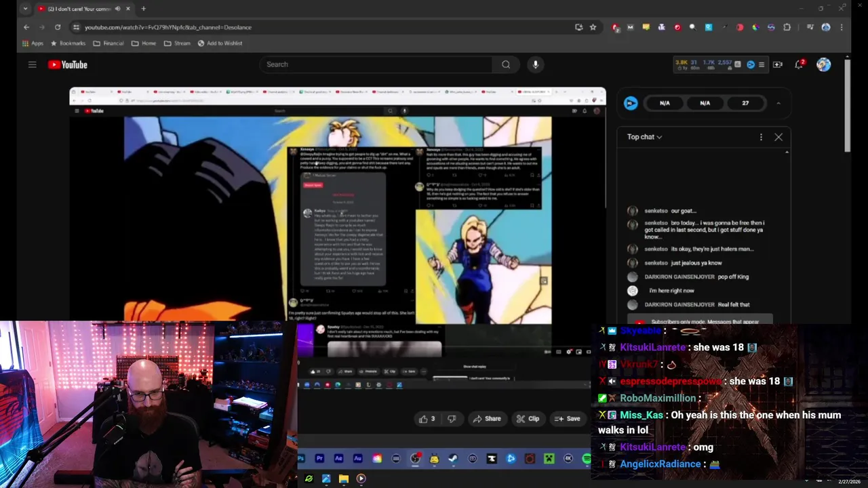Collapse the stats widget with chevron

pos(778,103)
